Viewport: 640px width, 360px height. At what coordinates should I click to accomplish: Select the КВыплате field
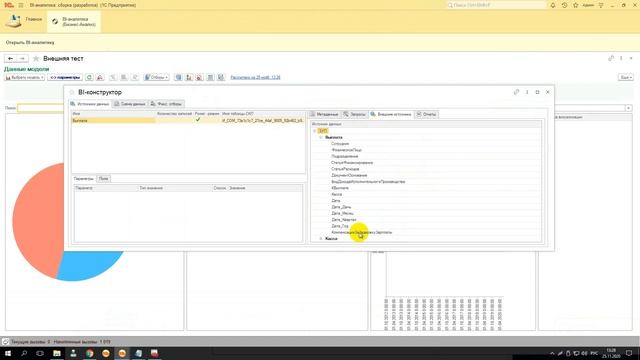coord(340,188)
